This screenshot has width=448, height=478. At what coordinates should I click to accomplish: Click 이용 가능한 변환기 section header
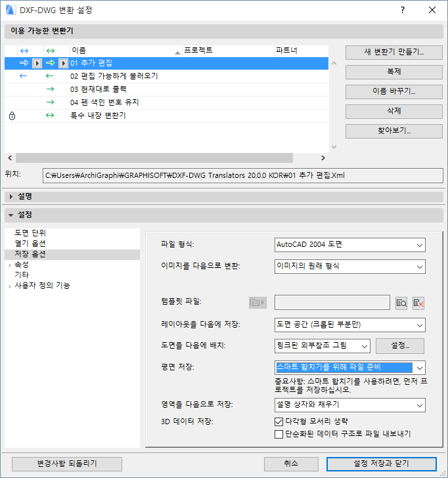tap(224, 31)
